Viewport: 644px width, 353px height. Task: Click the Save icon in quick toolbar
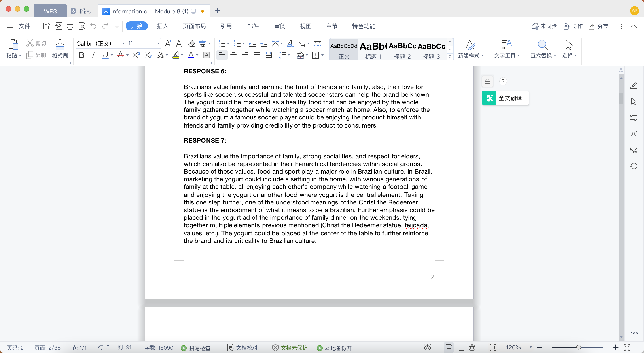[x=47, y=26]
